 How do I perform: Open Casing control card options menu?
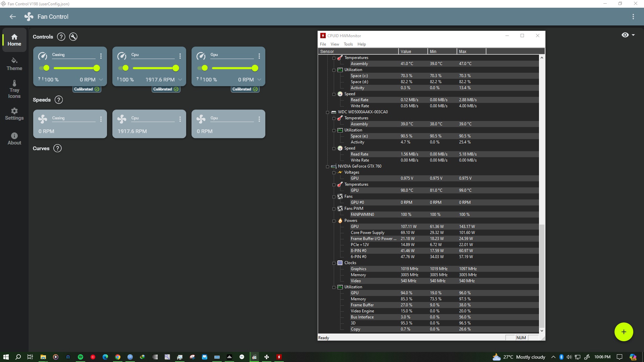(101, 56)
